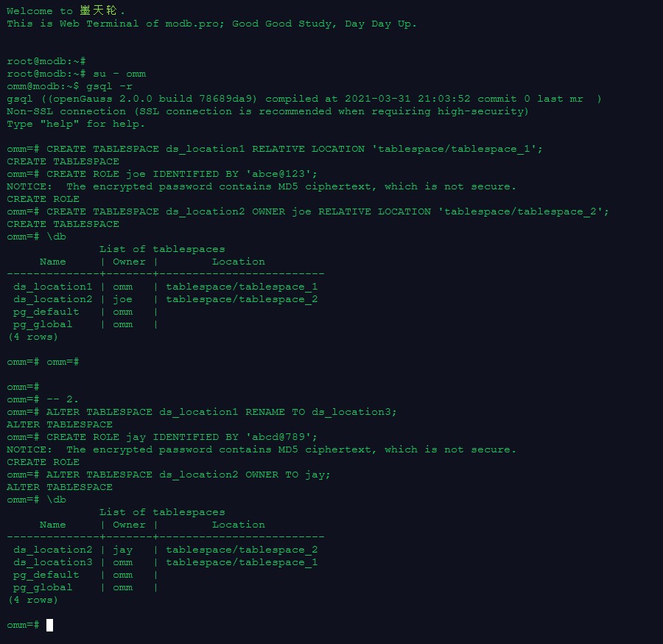
Task: Click the "Name" column header in the first table
Action: (52, 262)
